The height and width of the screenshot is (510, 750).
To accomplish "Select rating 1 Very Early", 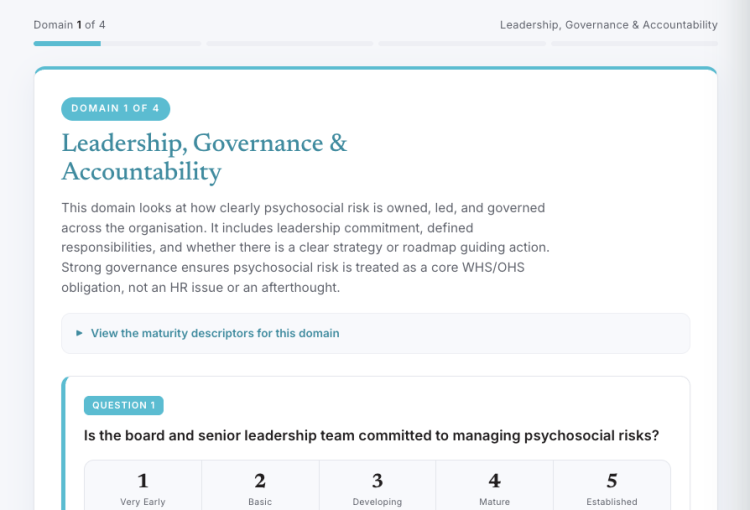I will [x=143, y=486].
